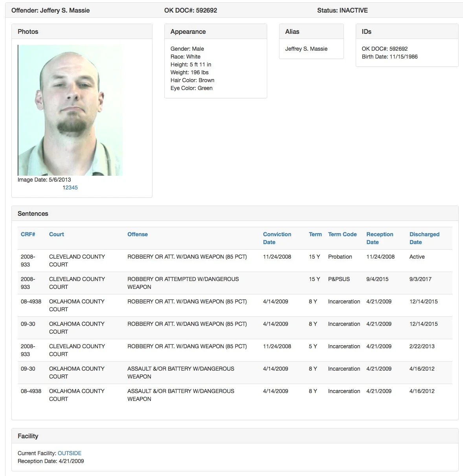Select OK DOC# in the IDs panel
The image size is (463, 476).
(x=385, y=49)
